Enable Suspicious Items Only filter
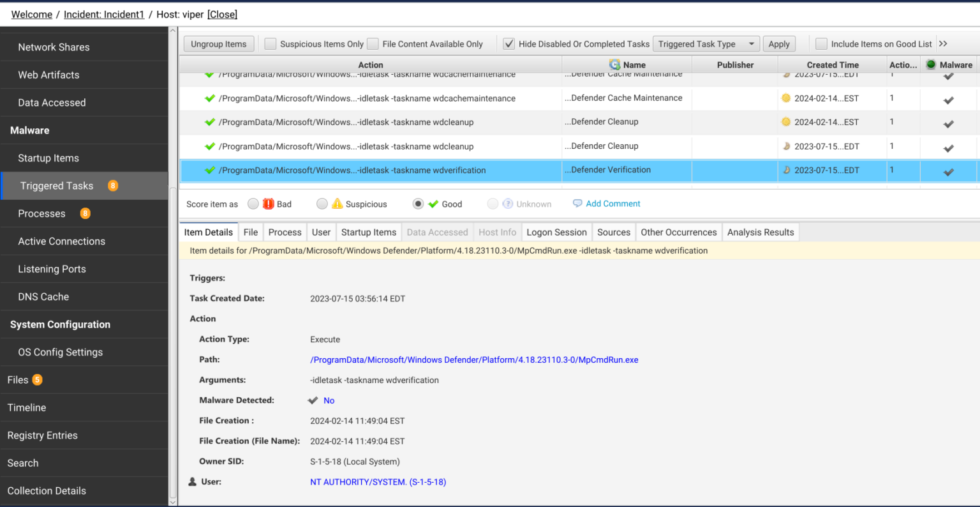Image resolution: width=980 pixels, height=507 pixels. pyautogui.click(x=271, y=43)
